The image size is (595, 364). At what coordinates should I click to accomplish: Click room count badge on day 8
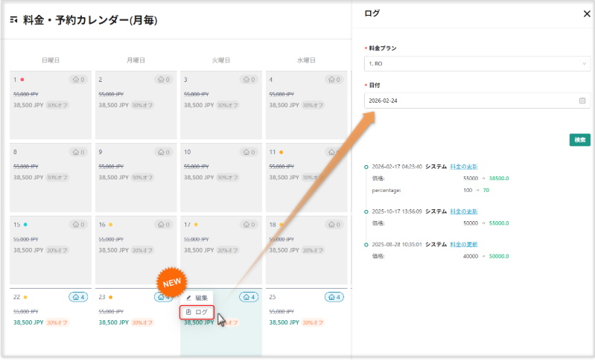tap(78, 152)
